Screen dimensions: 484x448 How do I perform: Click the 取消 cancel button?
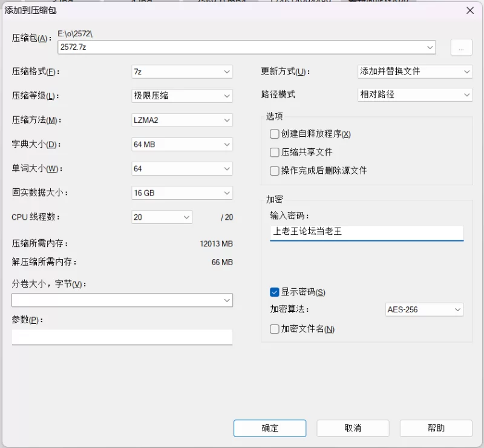(x=353, y=428)
